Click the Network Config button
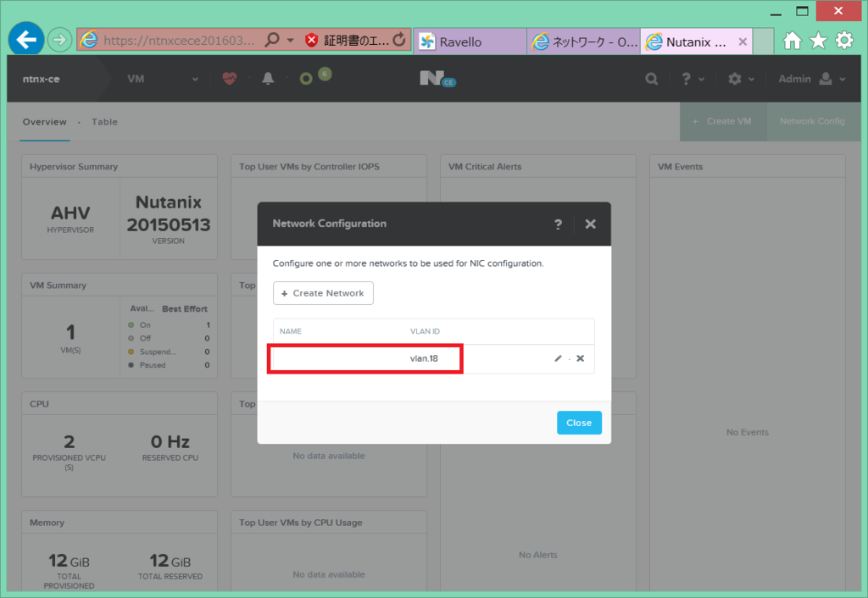The height and width of the screenshot is (598, 868). click(812, 121)
